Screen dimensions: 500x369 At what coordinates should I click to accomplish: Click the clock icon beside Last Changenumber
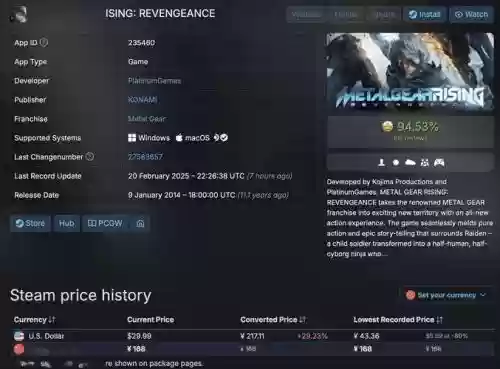coord(90,156)
